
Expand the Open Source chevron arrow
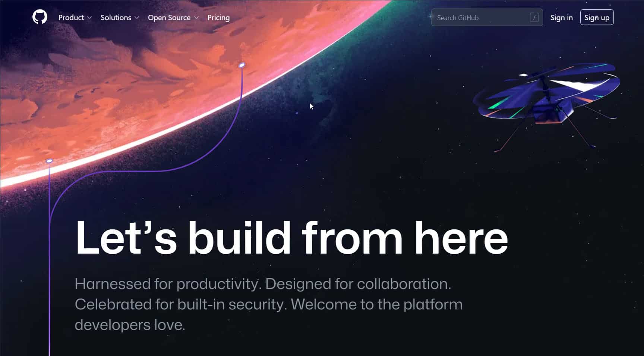196,18
